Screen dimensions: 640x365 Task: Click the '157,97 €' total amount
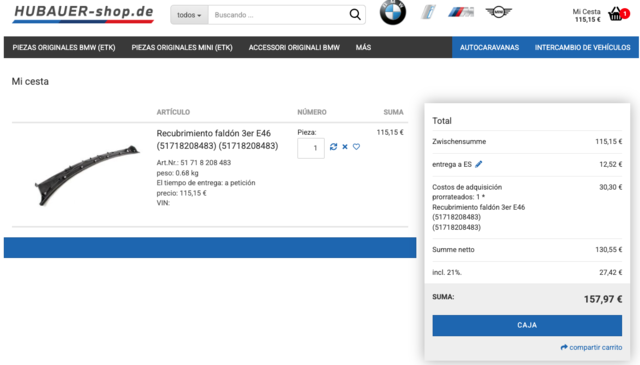(x=603, y=299)
